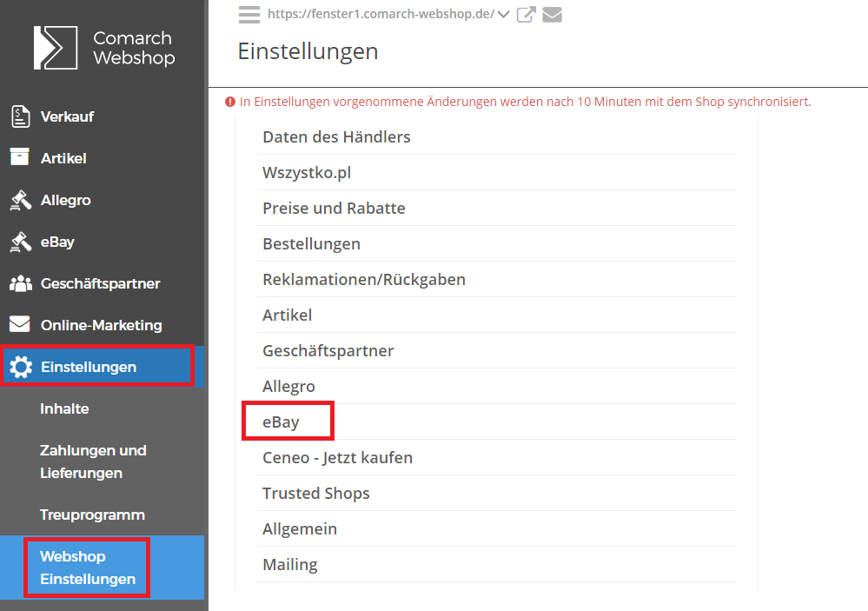Click the Comarch Webshop logo

104,48
